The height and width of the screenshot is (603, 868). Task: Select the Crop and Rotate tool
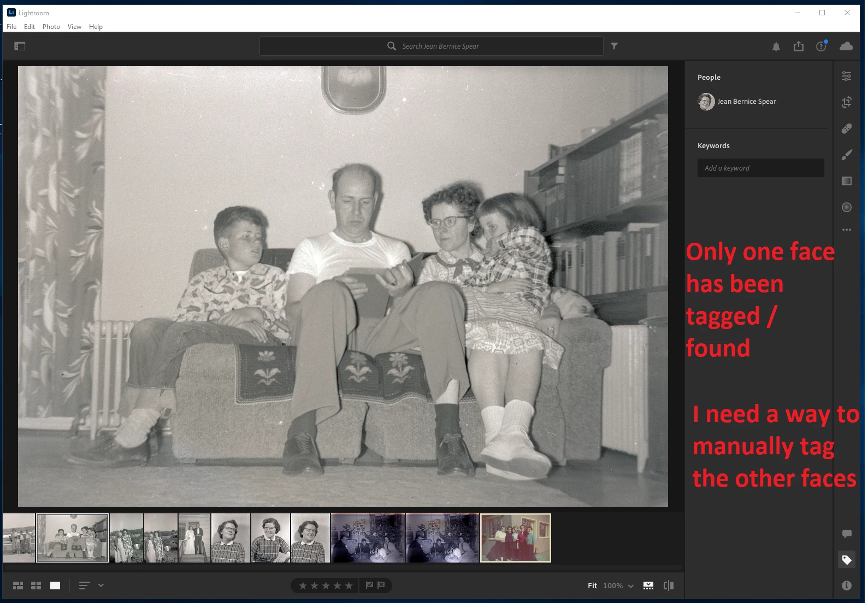click(846, 102)
